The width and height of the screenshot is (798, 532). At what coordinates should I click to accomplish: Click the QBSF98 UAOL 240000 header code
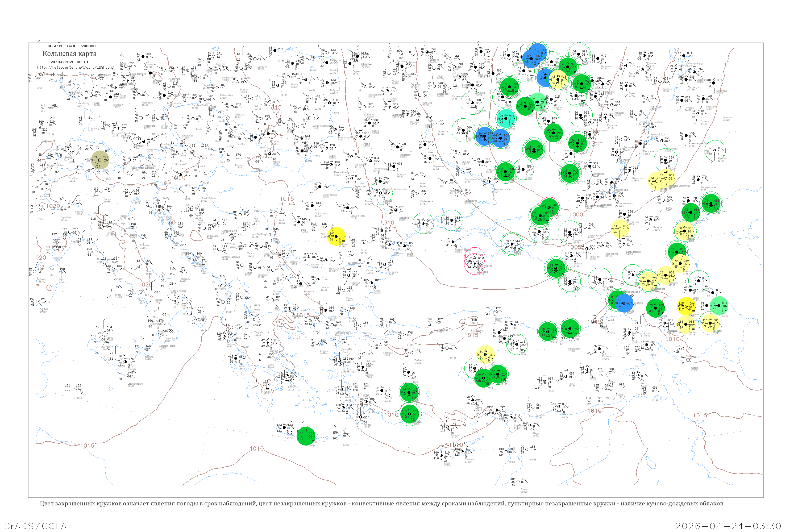[x=72, y=46]
